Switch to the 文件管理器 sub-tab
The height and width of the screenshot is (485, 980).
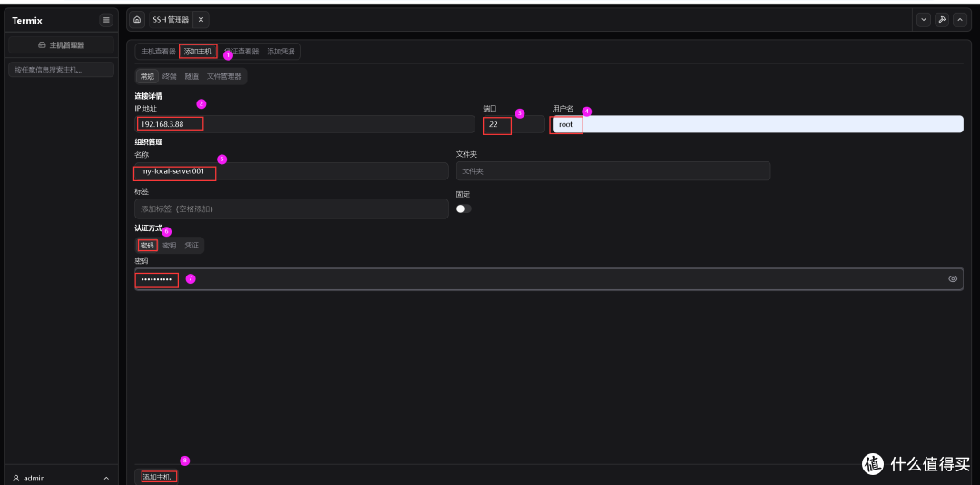pyautogui.click(x=224, y=76)
